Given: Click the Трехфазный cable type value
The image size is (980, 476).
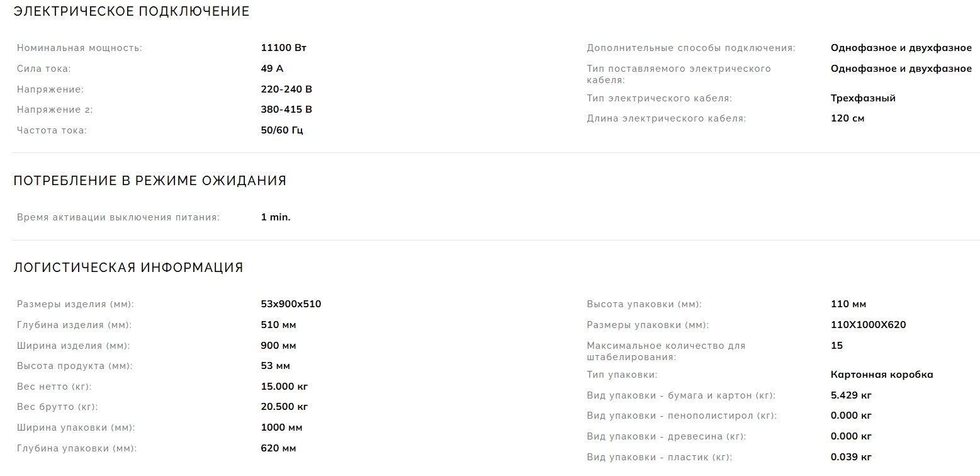Looking at the screenshot, I should pyautogui.click(x=863, y=98).
